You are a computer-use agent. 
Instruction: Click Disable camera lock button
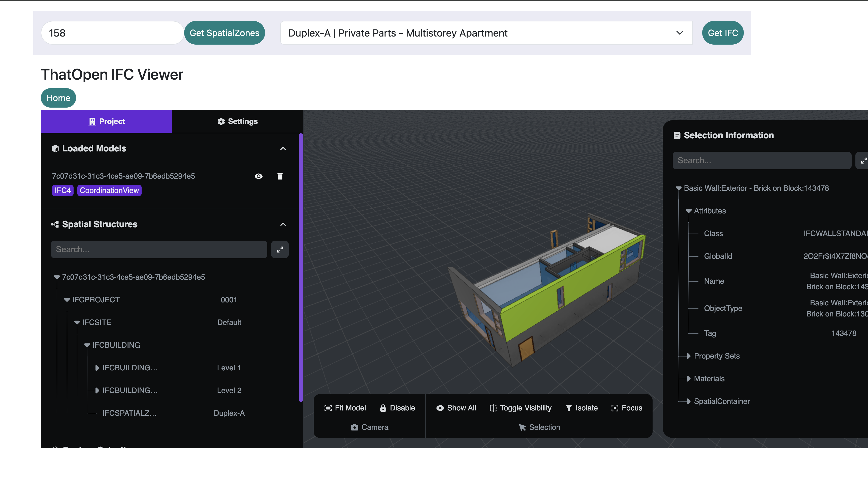pos(397,408)
